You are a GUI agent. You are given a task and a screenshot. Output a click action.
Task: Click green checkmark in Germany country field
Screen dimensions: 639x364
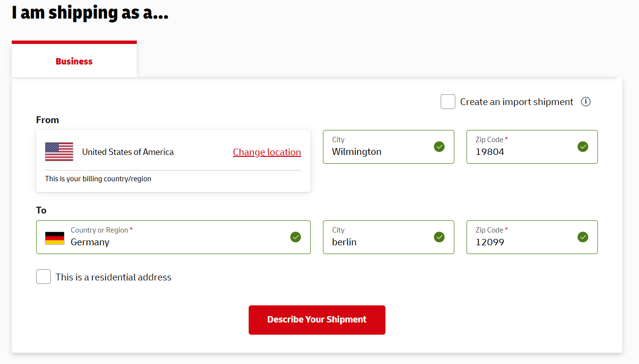[x=296, y=237]
